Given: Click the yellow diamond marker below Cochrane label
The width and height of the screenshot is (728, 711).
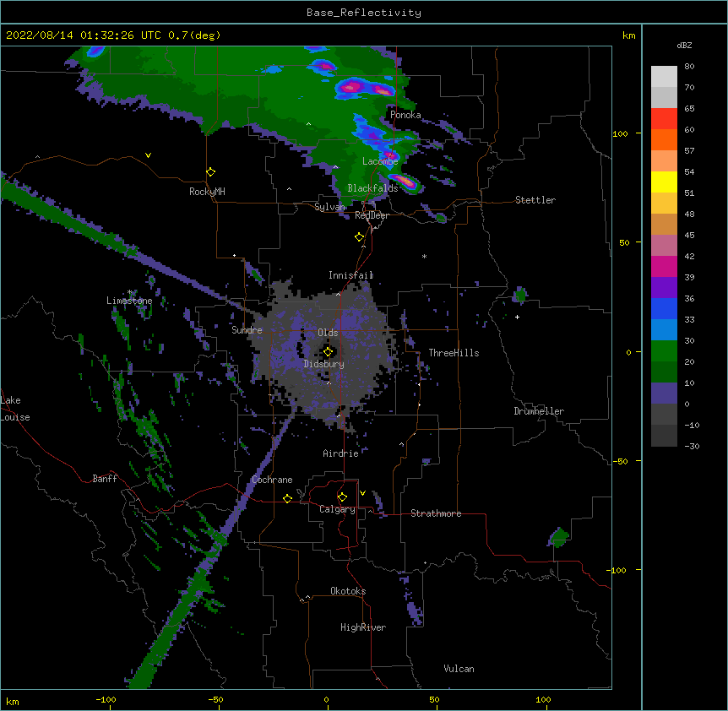Looking at the screenshot, I should (287, 498).
